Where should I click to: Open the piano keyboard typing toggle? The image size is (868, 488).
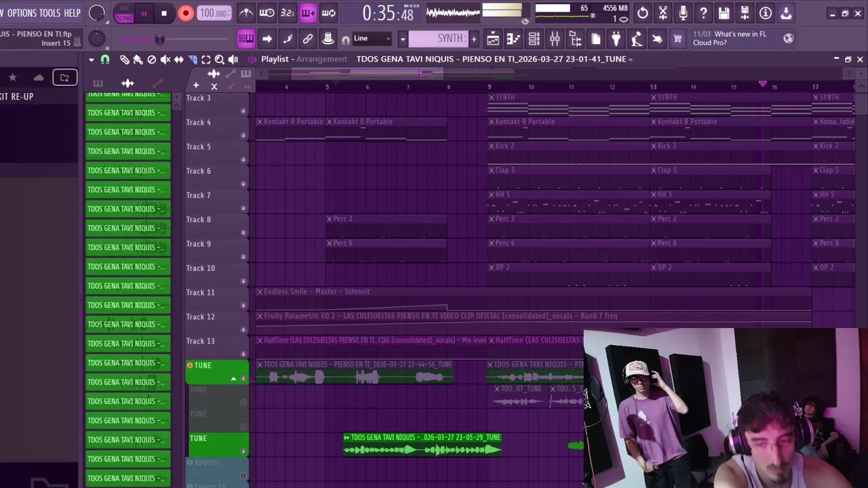coord(246,39)
